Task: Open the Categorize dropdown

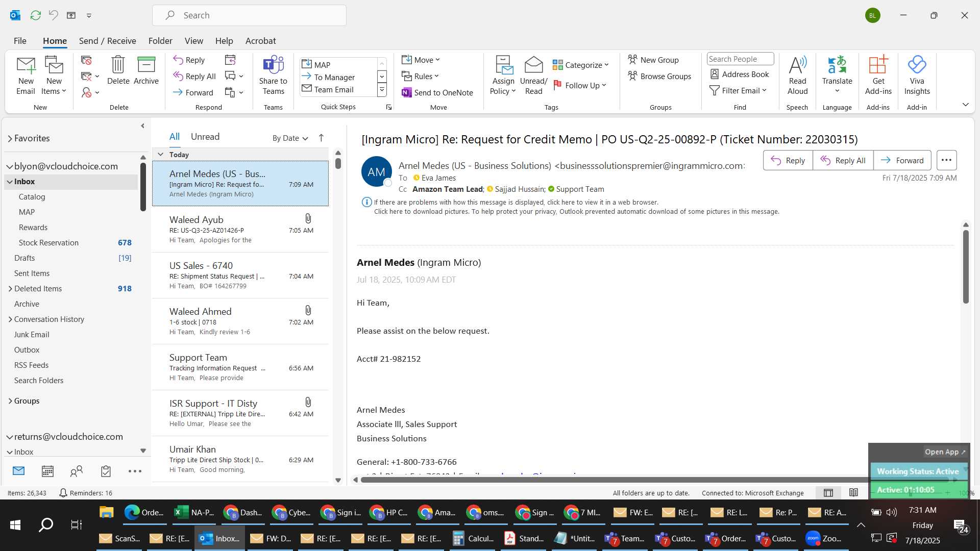Action: click(580, 65)
